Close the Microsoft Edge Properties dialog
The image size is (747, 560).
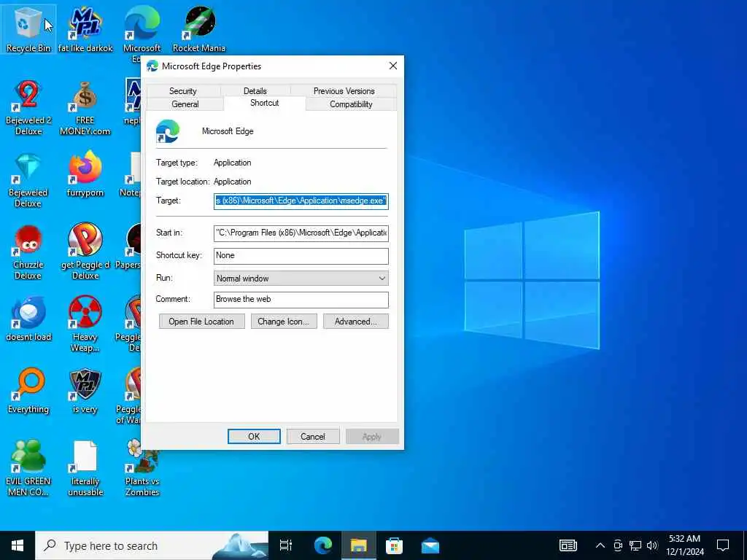pyautogui.click(x=393, y=66)
